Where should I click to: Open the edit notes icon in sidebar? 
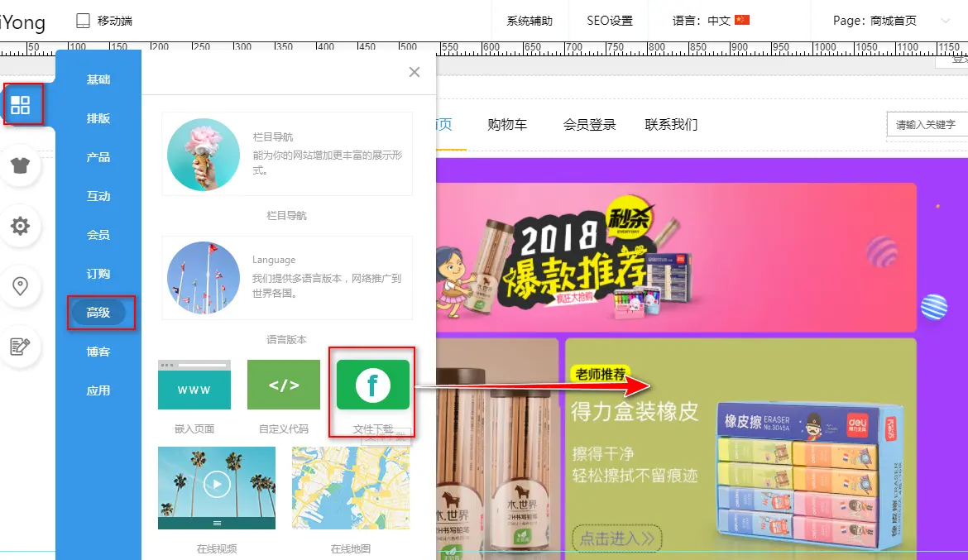[21, 346]
